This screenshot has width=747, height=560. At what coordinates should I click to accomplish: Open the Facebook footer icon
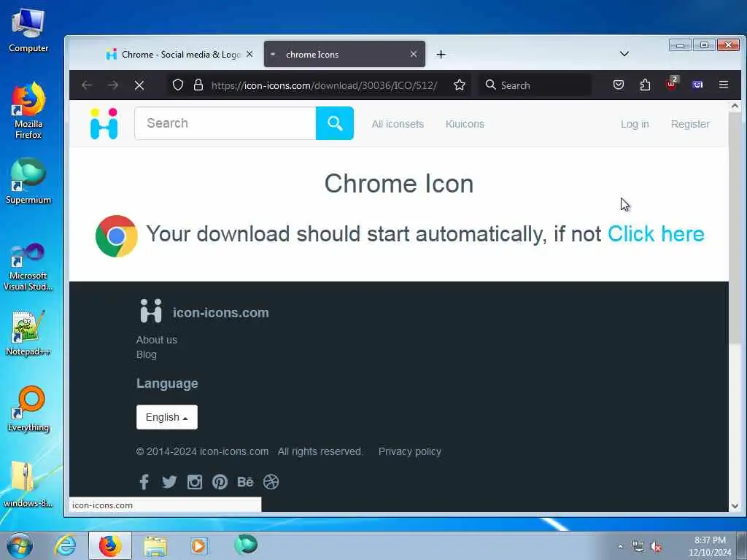point(144,482)
